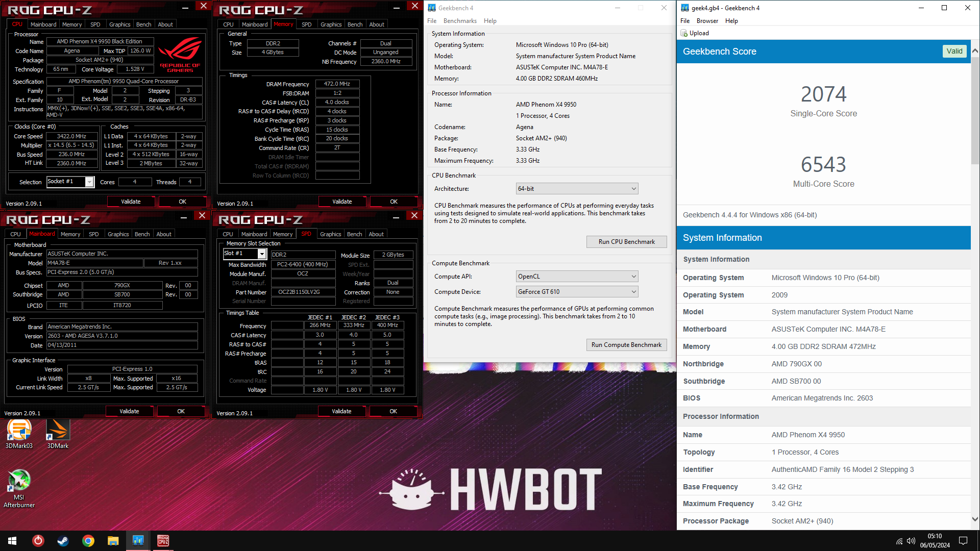
Task: Switch to CPU tab in Memory CPU-Z window
Action: tap(228, 24)
